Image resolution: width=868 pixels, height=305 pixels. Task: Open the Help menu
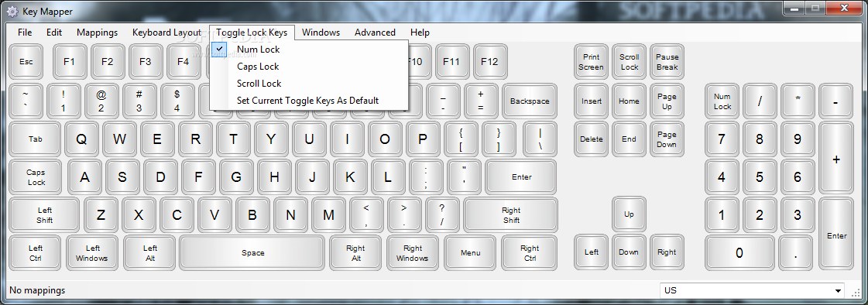(420, 32)
